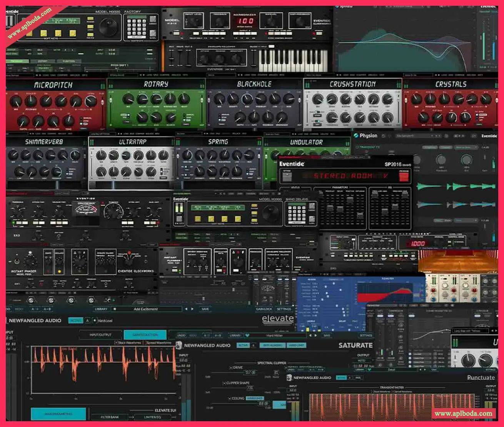Click LIBRARY button in Saturate toolbar
The height and width of the screenshot is (427, 504).
[235, 335]
